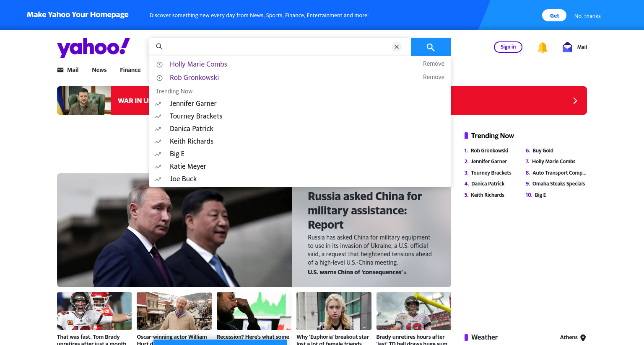
Task: Open Tom Brady unretires story thumbnail
Action: tap(94, 311)
